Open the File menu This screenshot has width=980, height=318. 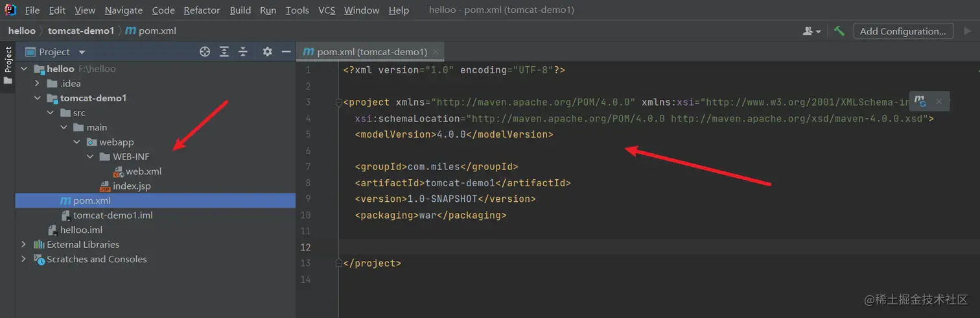[x=32, y=10]
